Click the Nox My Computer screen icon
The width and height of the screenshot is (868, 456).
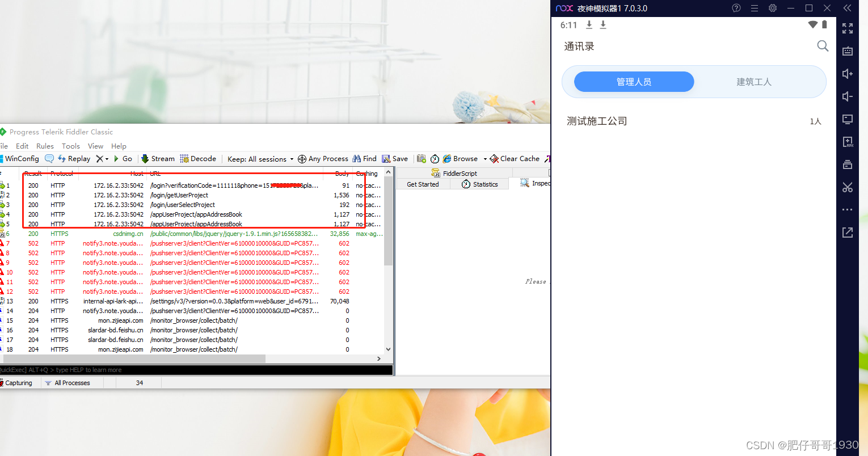point(848,119)
